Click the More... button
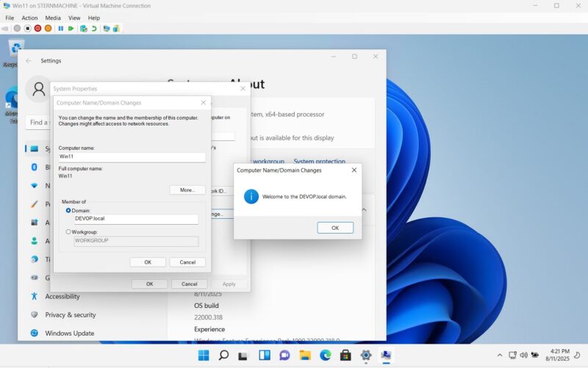This screenshot has width=588, height=368. point(187,190)
